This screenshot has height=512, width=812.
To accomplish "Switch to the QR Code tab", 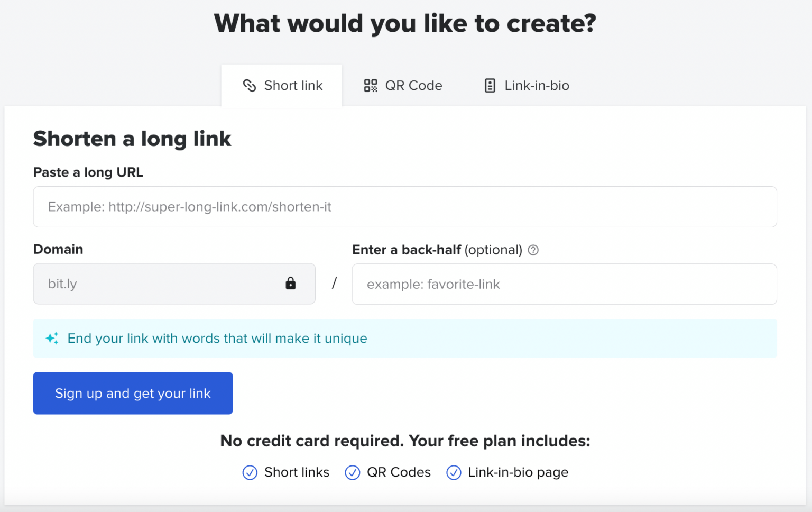I will click(x=414, y=85).
